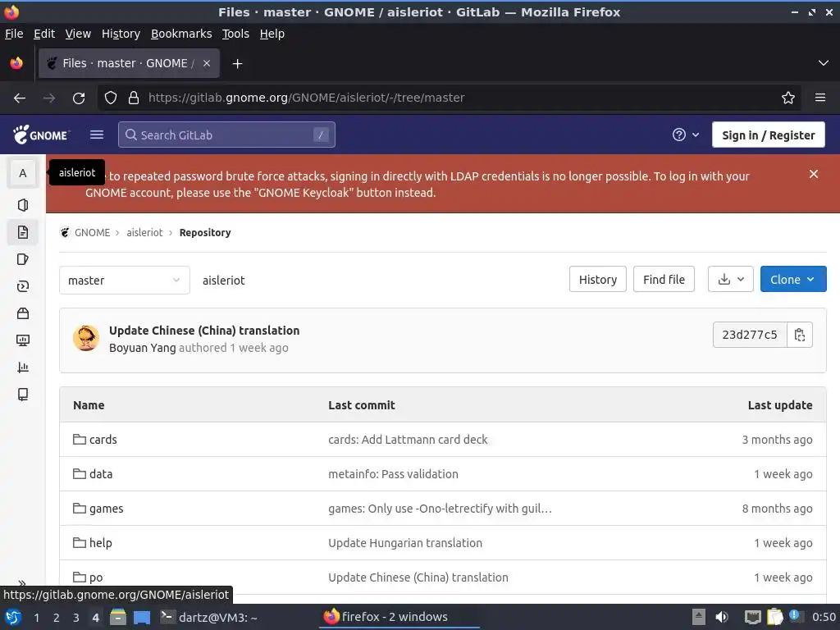
Task: Open the Analytics chart sidebar icon
Action: [22, 367]
